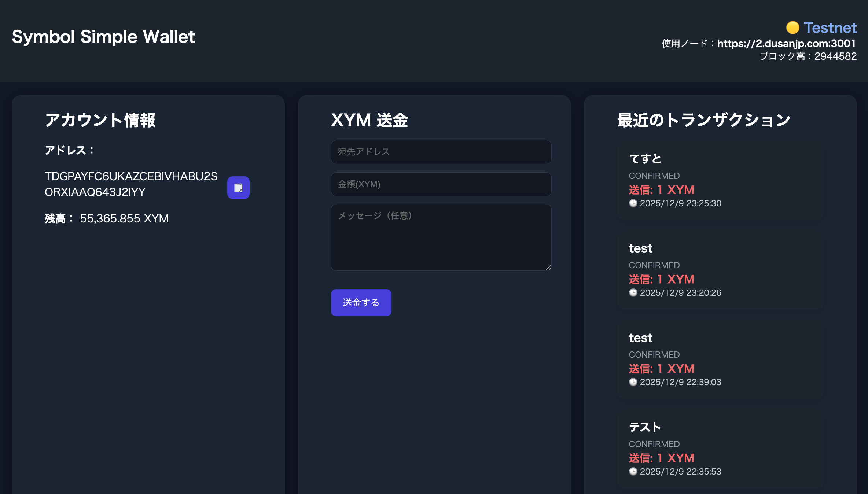The image size is (868, 494).
Task: Click clock icon on 23:25:30 transaction
Action: (633, 203)
